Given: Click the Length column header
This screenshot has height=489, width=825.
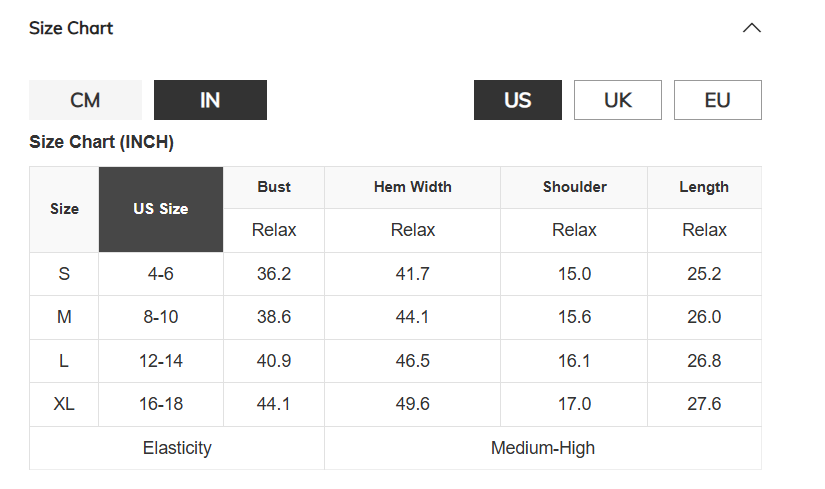Looking at the screenshot, I should pos(705,187).
